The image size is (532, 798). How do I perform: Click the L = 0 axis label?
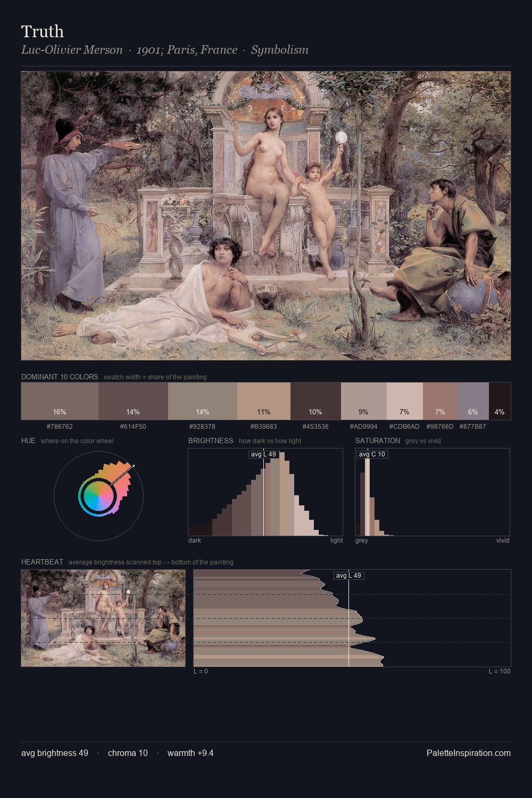point(201,671)
